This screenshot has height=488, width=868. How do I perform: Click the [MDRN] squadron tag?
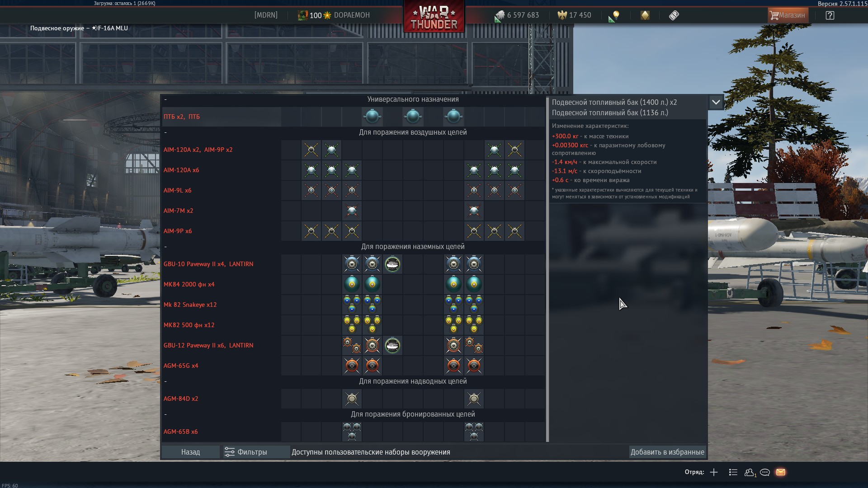coord(266,15)
